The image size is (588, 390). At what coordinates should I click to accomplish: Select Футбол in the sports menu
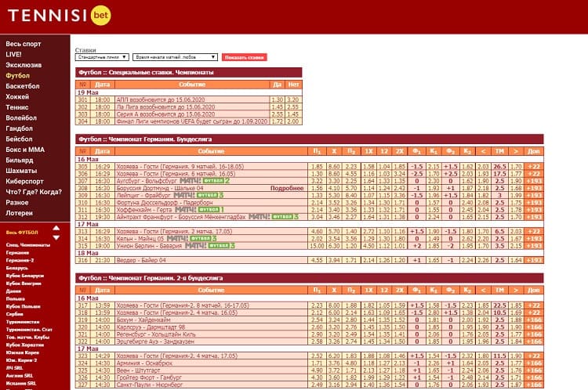point(17,75)
